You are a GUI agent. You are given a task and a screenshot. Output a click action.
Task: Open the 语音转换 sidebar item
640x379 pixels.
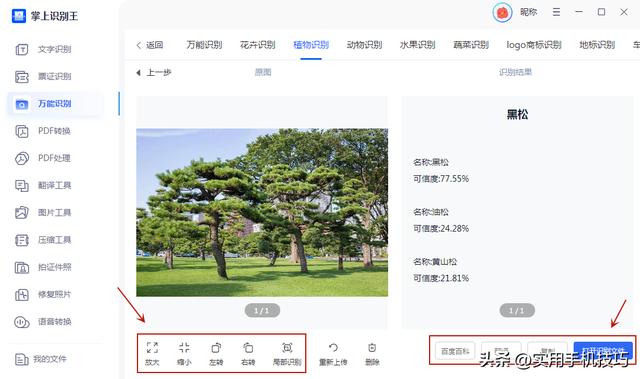(43, 322)
